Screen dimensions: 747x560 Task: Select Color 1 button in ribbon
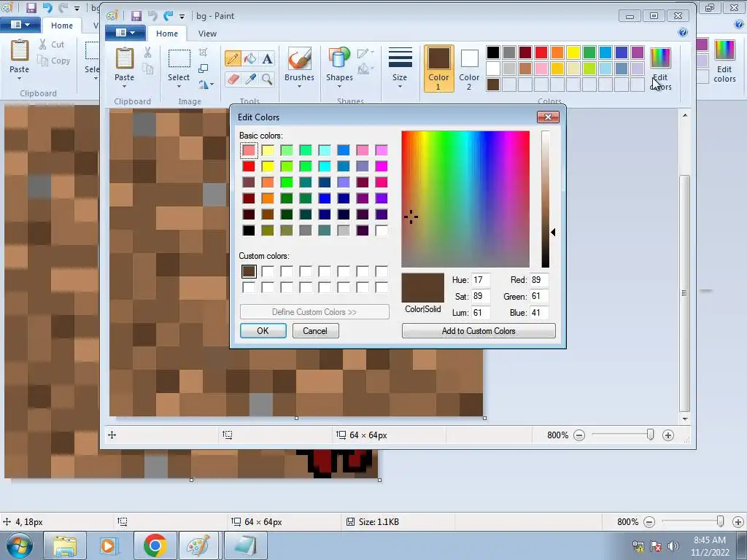[x=438, y=68]
